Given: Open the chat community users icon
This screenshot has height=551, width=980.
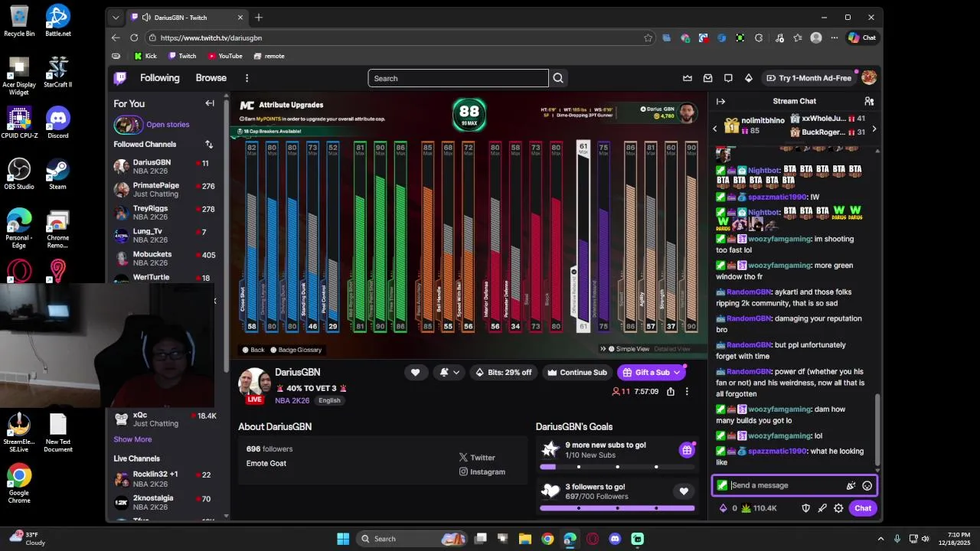Looking at the screenshot, I should tap(869, 101).
